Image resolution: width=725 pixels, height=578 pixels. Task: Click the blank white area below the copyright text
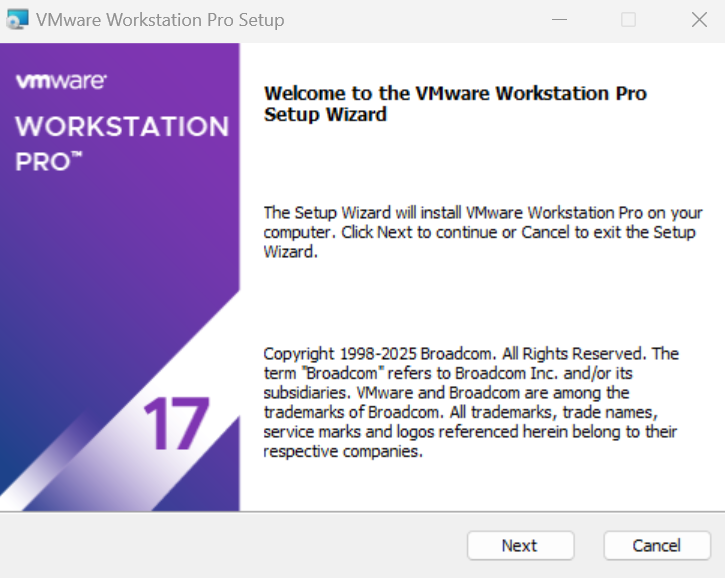pyautogui.click(x=480, y=485)
